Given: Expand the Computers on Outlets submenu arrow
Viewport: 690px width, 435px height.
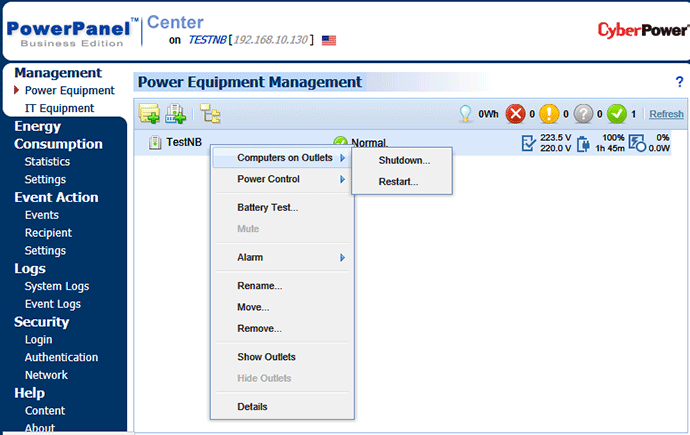Looking at the screenshot, I should tap(342, 158).
